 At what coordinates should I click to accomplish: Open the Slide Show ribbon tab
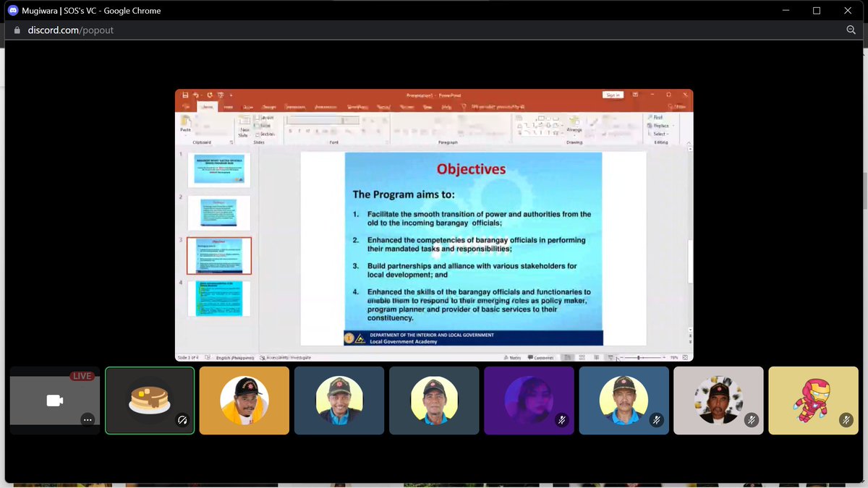(x=358, y=107)
